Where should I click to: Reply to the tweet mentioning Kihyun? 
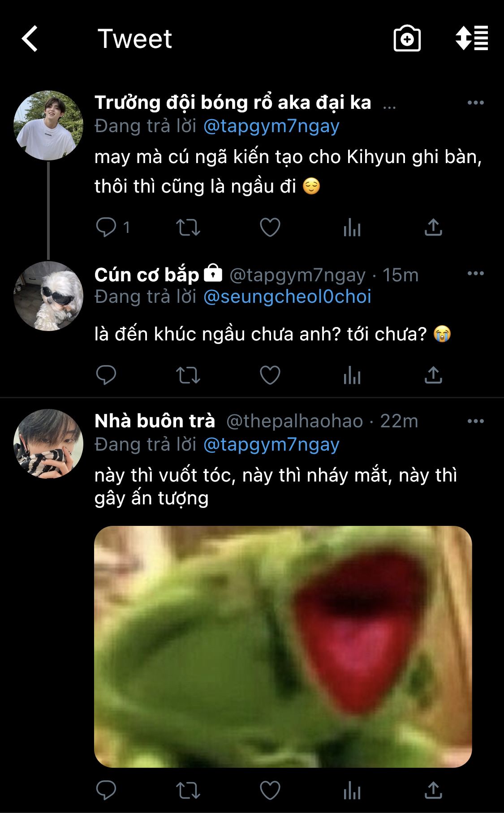pyautogui.click(x=106, y=227)
